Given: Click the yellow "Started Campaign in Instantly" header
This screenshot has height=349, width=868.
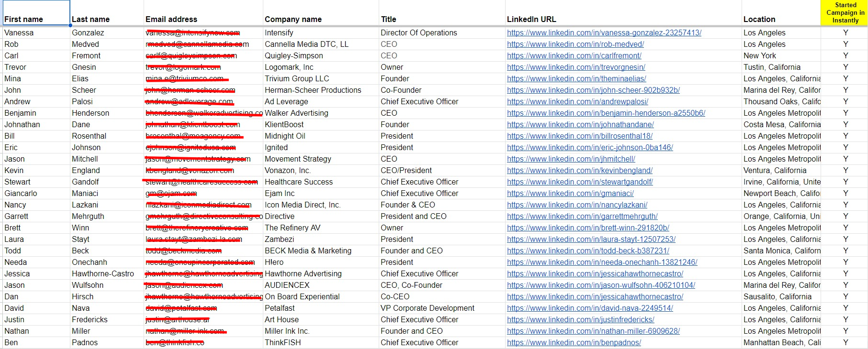Looking at the screenshot, I should click(x=845, y=13).
